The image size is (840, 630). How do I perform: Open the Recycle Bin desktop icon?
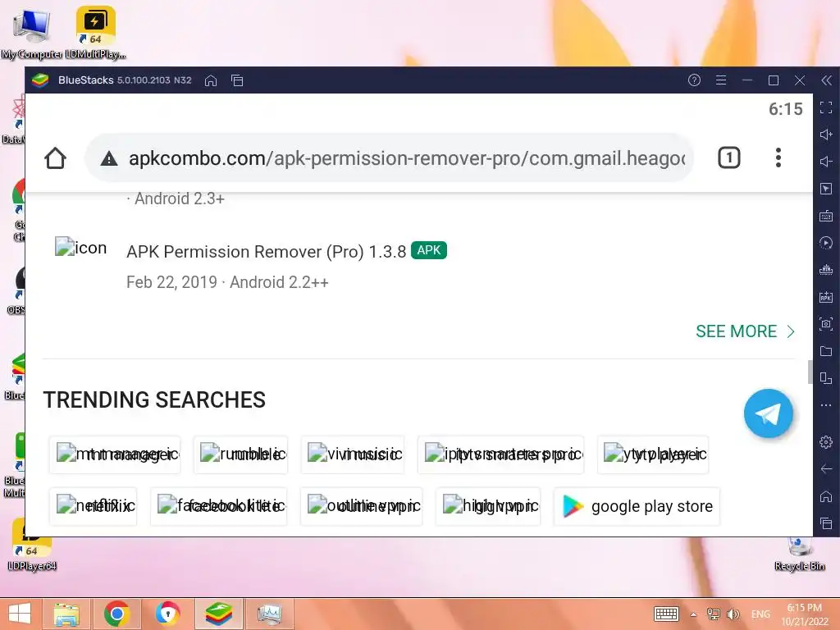coord(800,554)
